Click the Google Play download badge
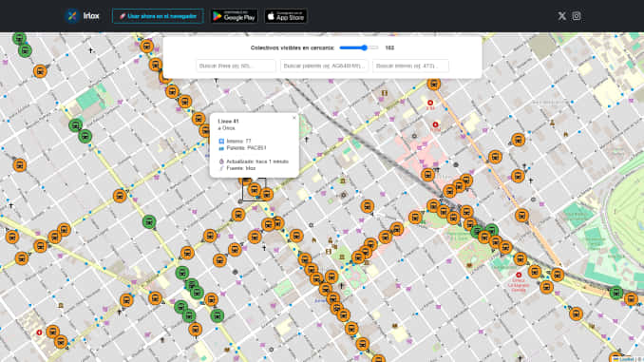The width and height of the screenshot is (644, 362). click(x=234, y=16)
